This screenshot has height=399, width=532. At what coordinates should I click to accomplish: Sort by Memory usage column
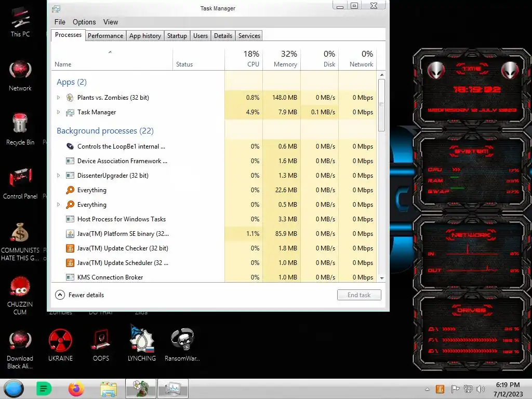(282, 60)
